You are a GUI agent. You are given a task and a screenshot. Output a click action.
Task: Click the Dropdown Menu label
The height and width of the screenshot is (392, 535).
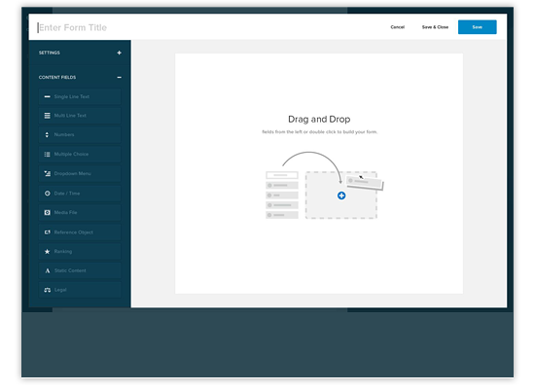(x=72, y=174)
